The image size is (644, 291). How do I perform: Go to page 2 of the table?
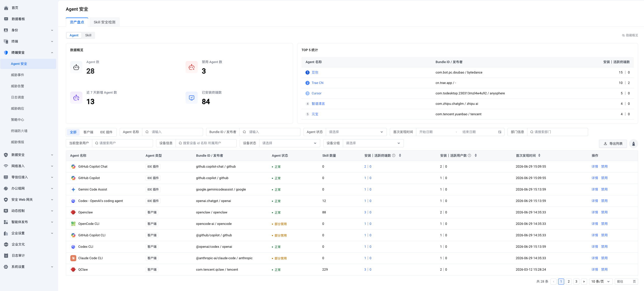569,282
